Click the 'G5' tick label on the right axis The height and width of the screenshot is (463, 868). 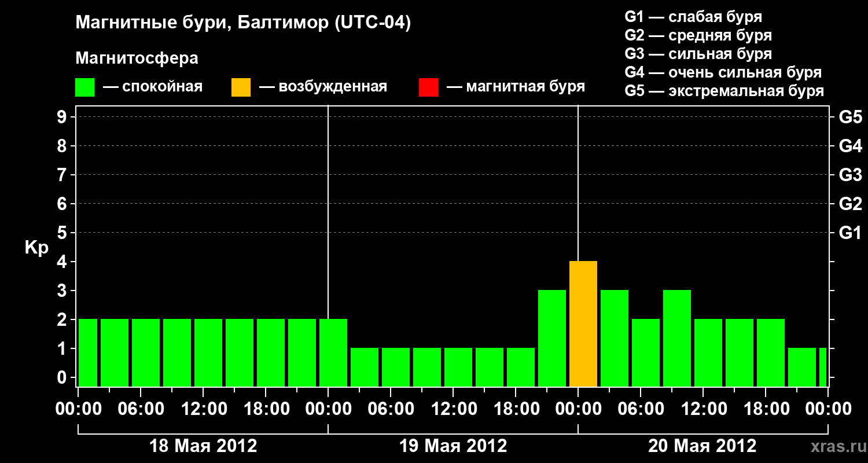coord(850,117)
